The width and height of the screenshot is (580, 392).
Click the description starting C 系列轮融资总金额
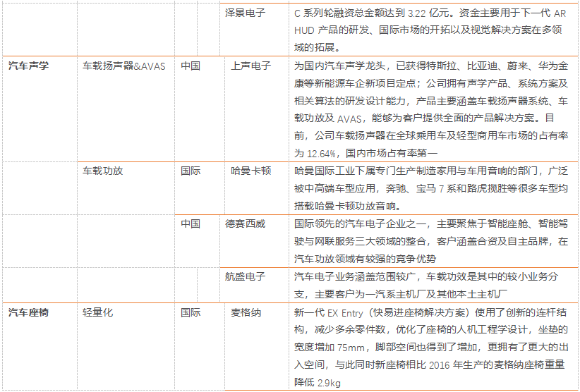[x=430, y=30]
